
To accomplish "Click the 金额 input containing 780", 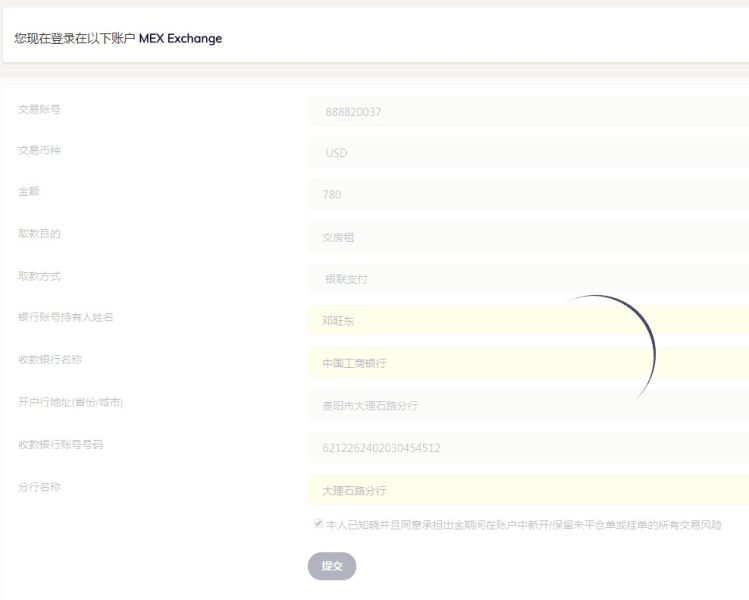I will pos(528,195).
